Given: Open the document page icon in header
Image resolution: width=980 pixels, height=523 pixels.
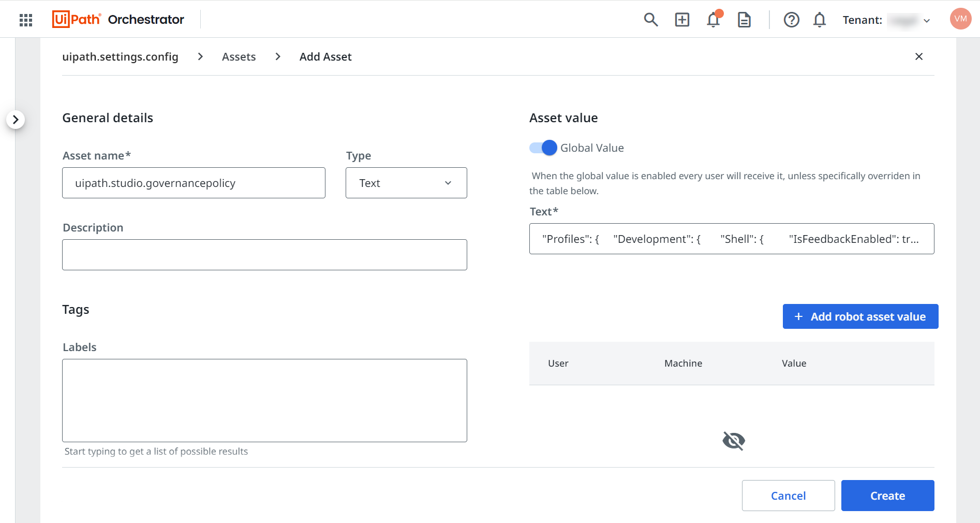Looking at the screenshot, I should (x=744, y=20).
